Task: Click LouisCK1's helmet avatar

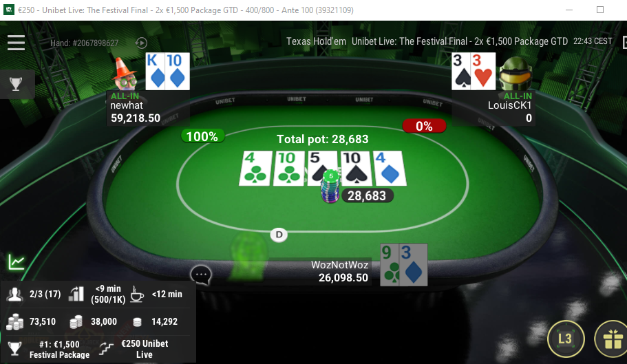Action: pyautogui.click(x=516, y=74)
